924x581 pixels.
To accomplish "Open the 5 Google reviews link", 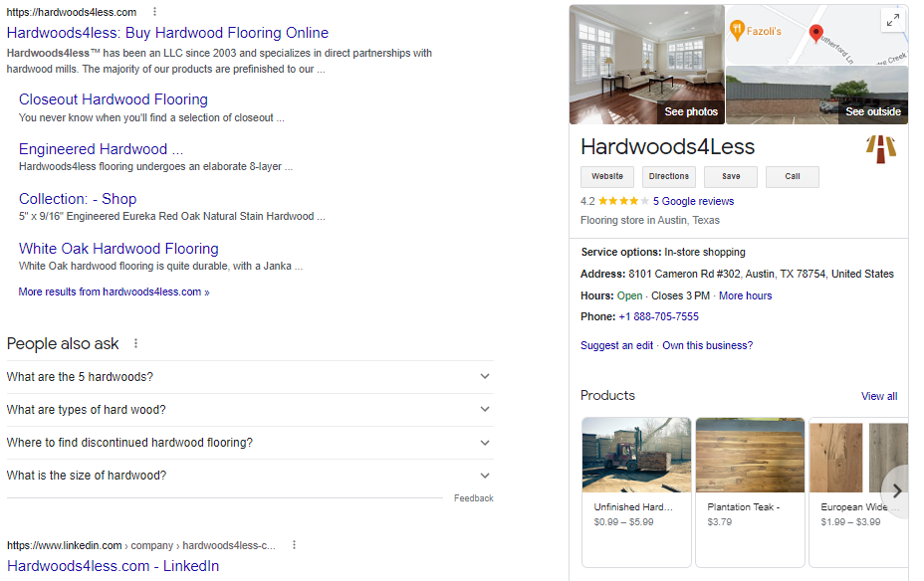I will [693, 201].
